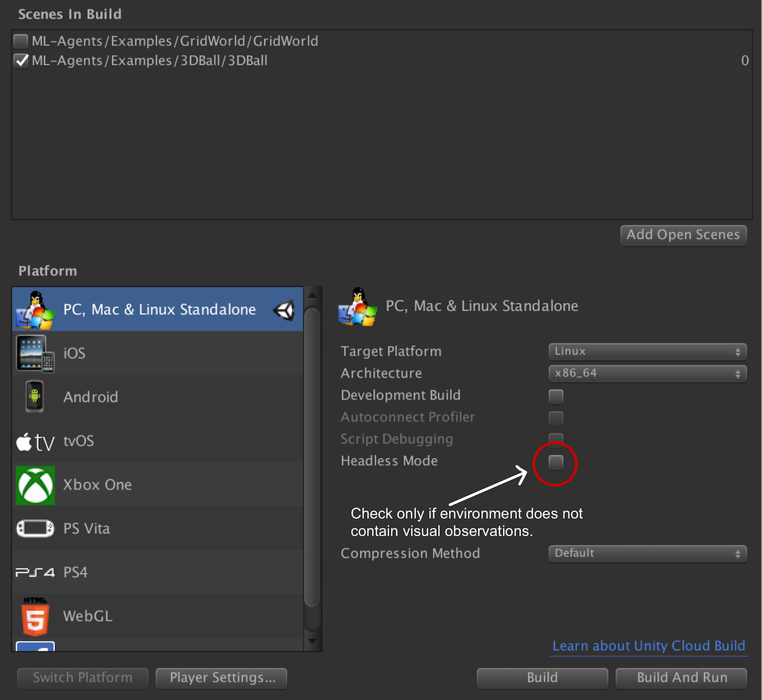This screenshot has height=700, width=762.
Task: Click the Build And Run button
Action: tap(681, 678)
